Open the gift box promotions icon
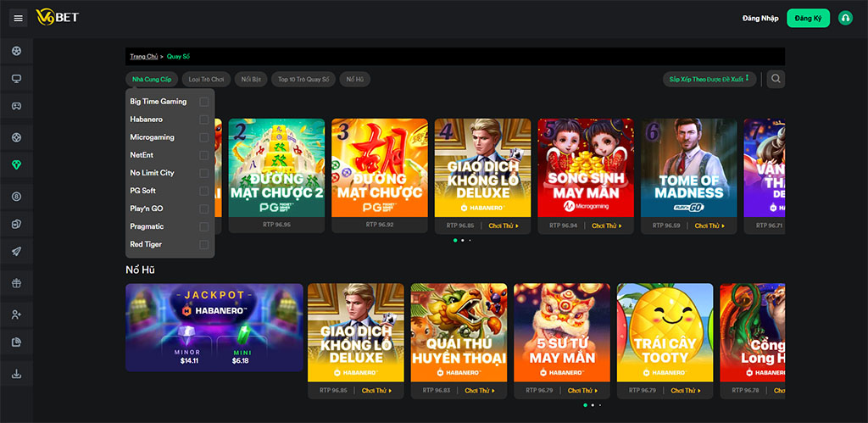 (17, 283)
